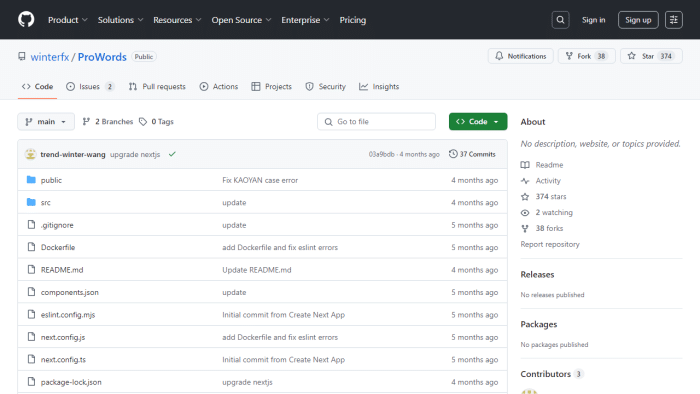The image size is (700, 394).
Task: Click the green commit status checkmark
Action: pyautogui.click(x=172, y=154)
